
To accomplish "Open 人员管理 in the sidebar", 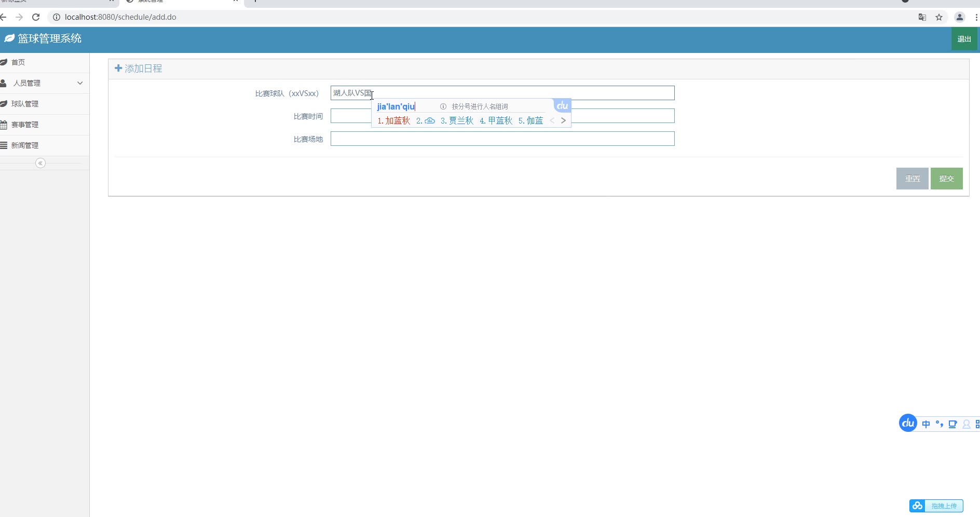I will pyautogui.click(x=45, y=83).
